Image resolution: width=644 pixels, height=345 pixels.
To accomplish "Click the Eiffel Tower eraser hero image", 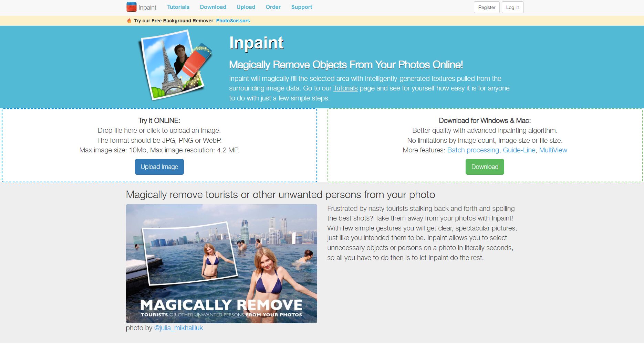I will (175, 65).
